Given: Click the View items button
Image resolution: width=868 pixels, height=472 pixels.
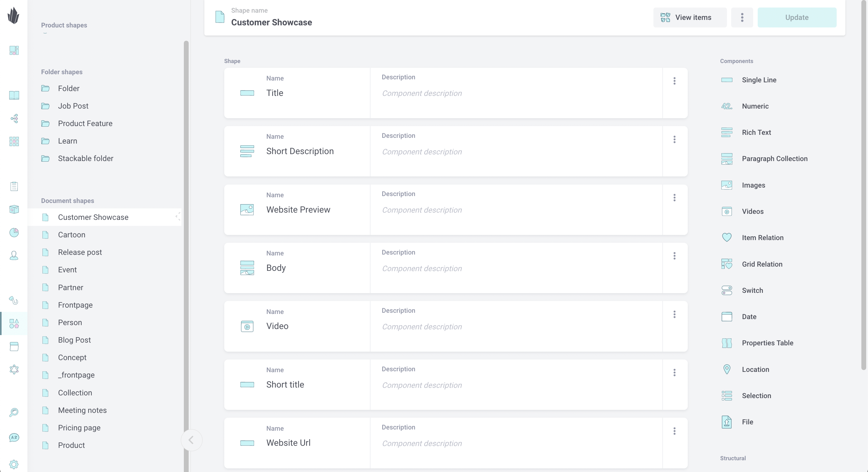Looking at the screenshot, I should click(x=690, y=17).
